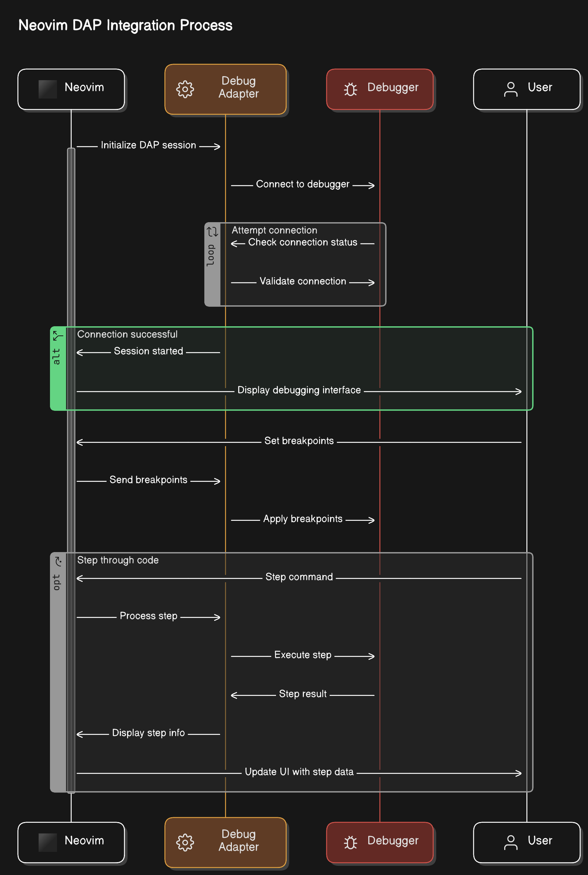The height and width of the screenshot is (875, 588).
Task: Click the 'Update UI with step data' label
Action: 299,772
